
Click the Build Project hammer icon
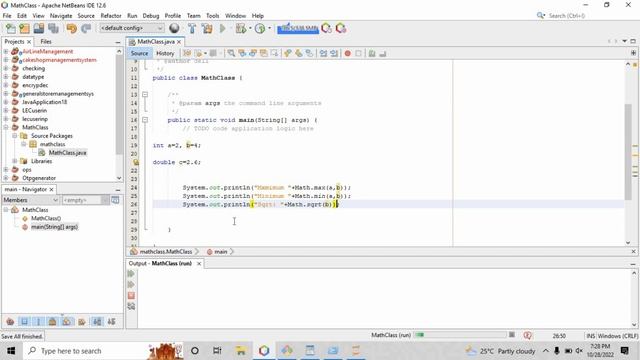click(192, 29)
